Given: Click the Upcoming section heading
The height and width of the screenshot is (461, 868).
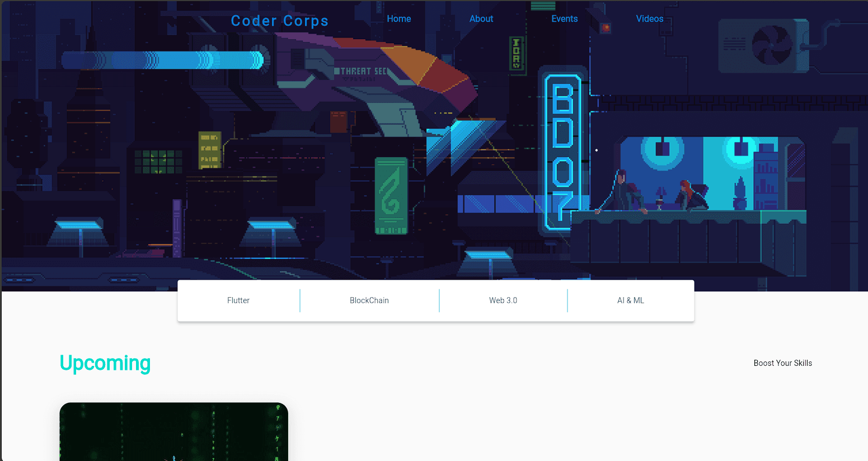Looking at the screenshot, I should tap(105, 363).
